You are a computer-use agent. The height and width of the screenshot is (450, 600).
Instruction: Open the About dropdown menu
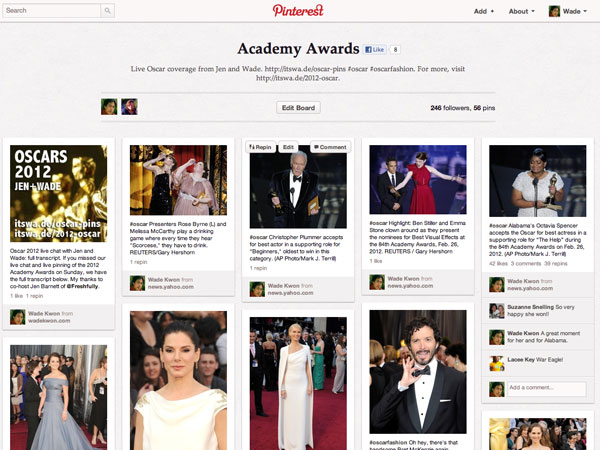(x=522, y=11)
